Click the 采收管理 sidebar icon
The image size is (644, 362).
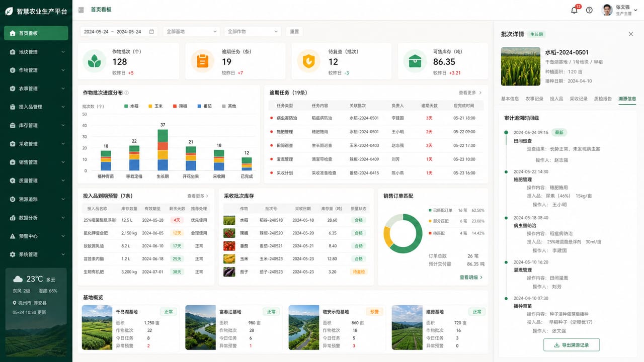click(x=13, y=144)
